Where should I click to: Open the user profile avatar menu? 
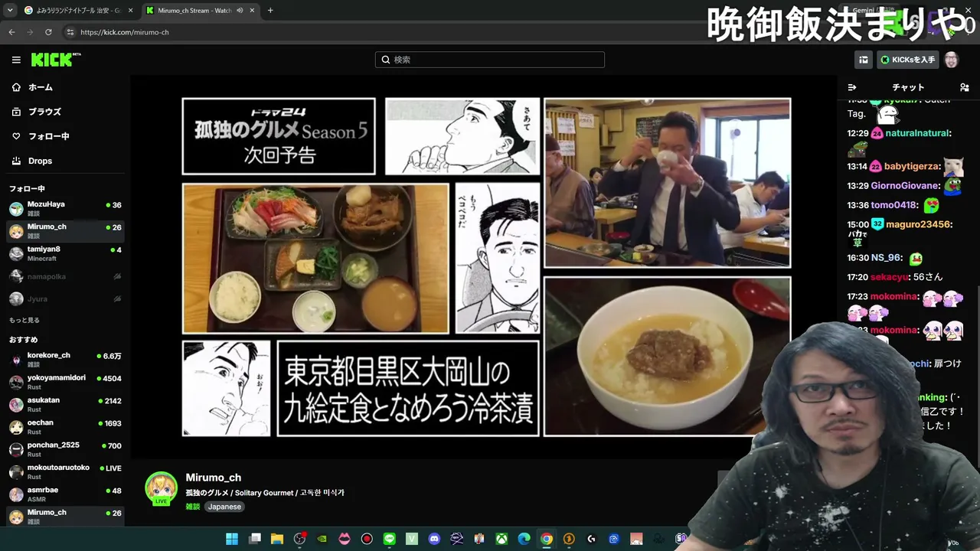coord(952,60)
